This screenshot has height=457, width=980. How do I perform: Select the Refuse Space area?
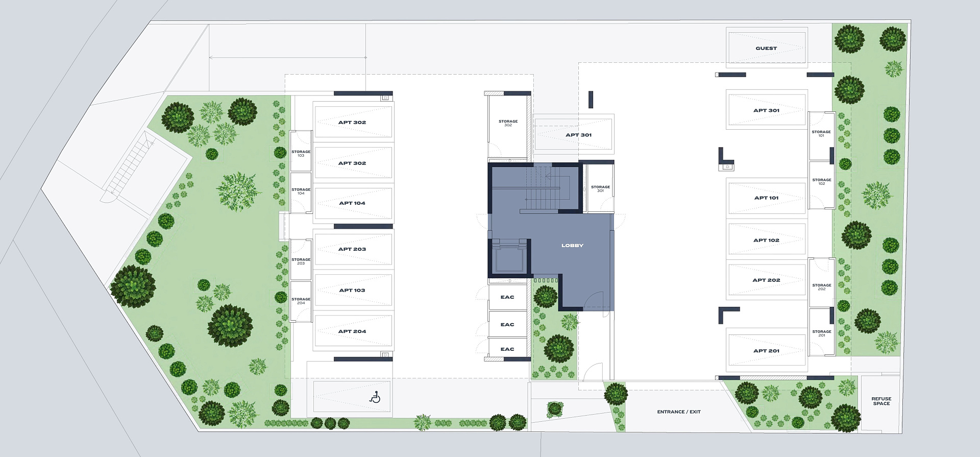pos(881,401)
